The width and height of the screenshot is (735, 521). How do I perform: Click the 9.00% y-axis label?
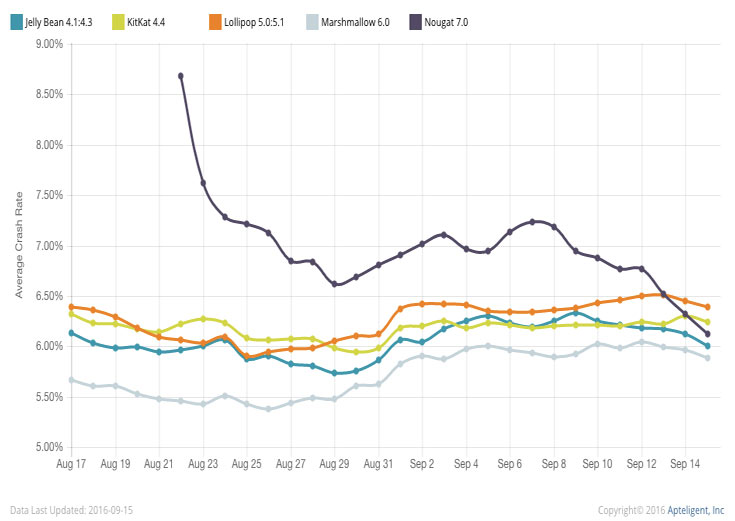(x=46, y=45)
